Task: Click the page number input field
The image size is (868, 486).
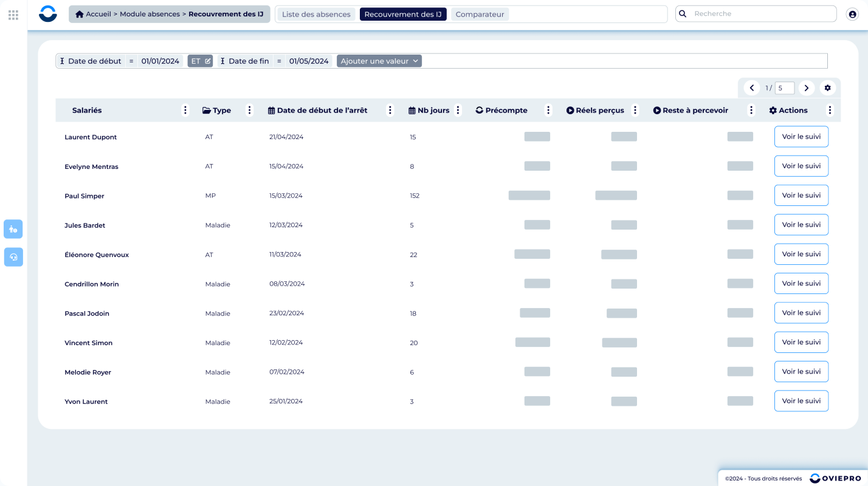Action: click(x=785, y=88)
